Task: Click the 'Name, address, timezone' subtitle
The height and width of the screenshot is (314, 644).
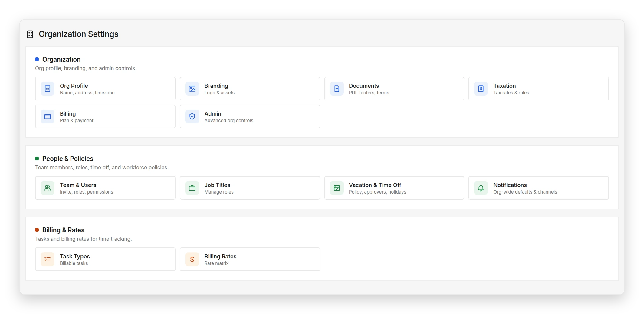Action: [87, 93]
